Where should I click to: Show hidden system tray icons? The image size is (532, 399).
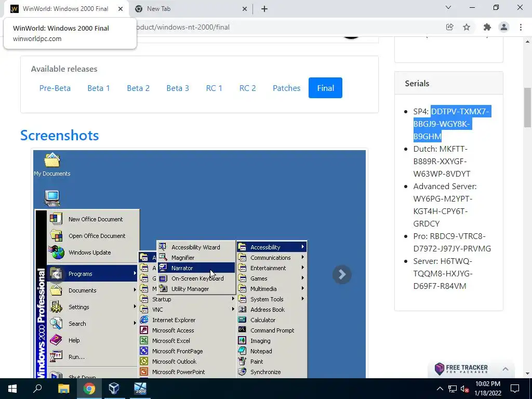(x=440, y=389)
